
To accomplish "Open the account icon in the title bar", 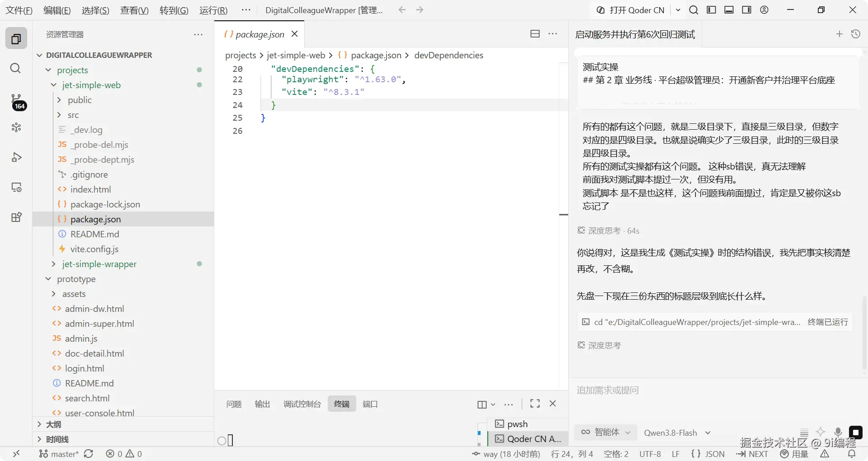I will 764,10.
